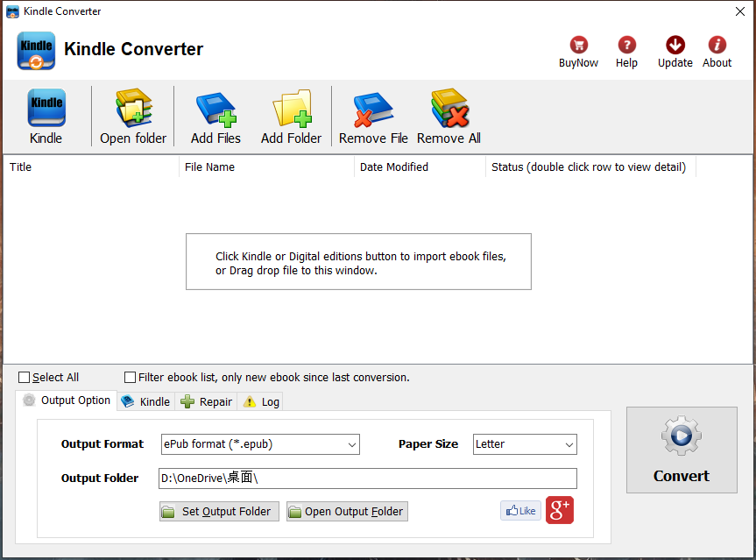This screenshot has width=756, height=560.
Task: Click the Google Plus share icon
Action: point(559,510)
